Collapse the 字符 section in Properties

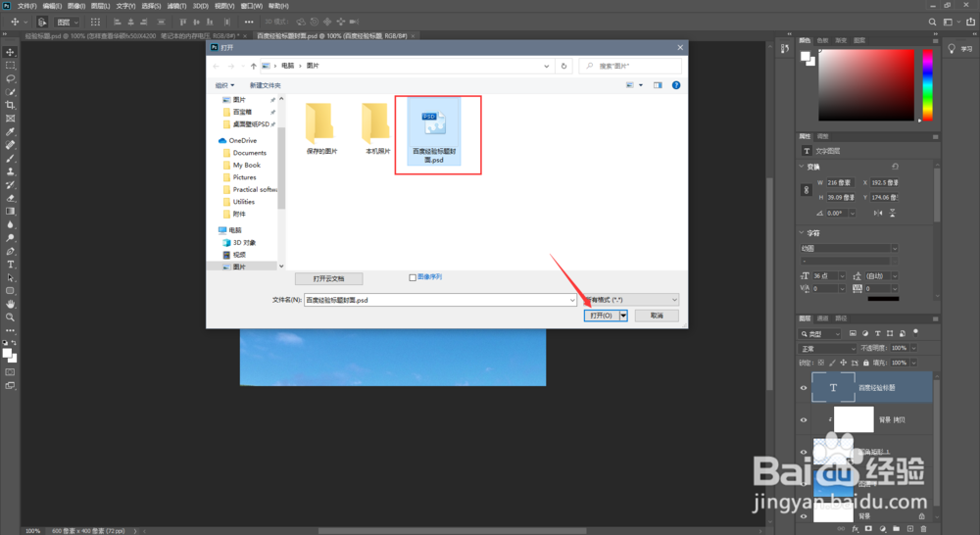(x=802, y=233)
